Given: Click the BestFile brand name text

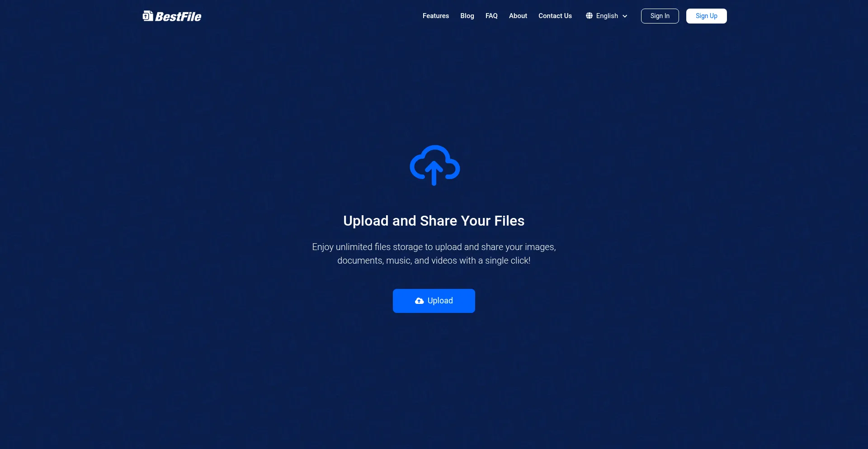Looking at the screenshot, I should tap(178, 17).
